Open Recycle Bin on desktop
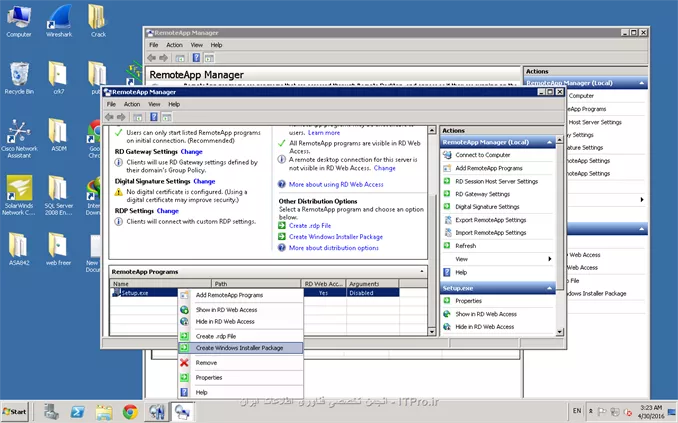678x423 pixels. [x=19, y=78]
